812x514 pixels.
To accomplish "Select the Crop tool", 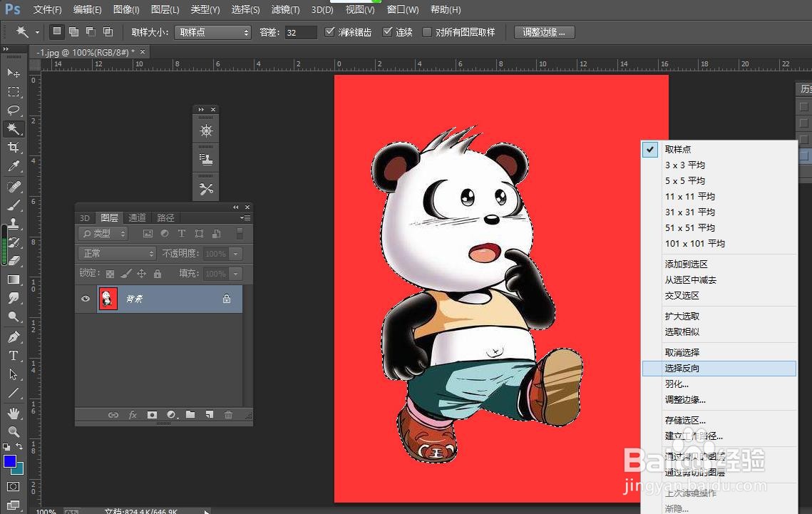I will pos(14,148).
